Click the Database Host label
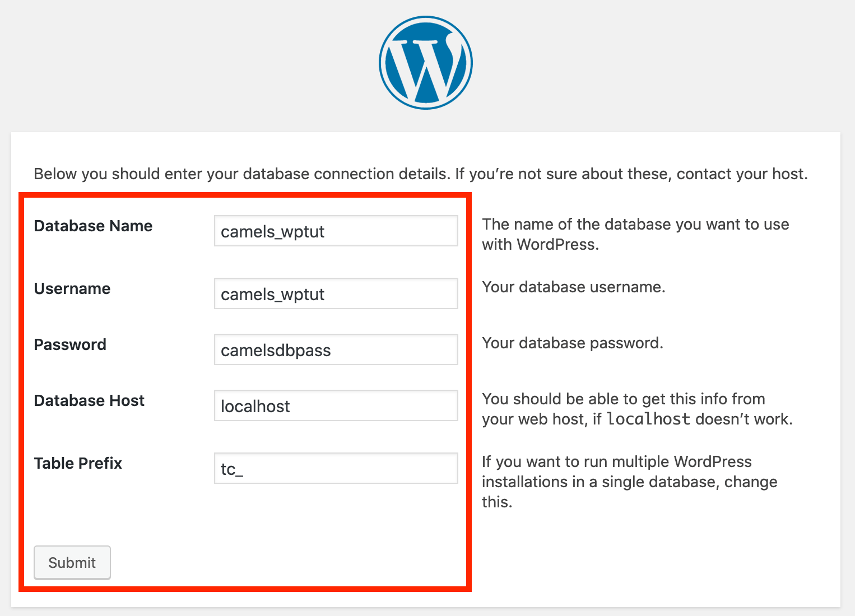855x616 pixels. [x=89, y=400]
